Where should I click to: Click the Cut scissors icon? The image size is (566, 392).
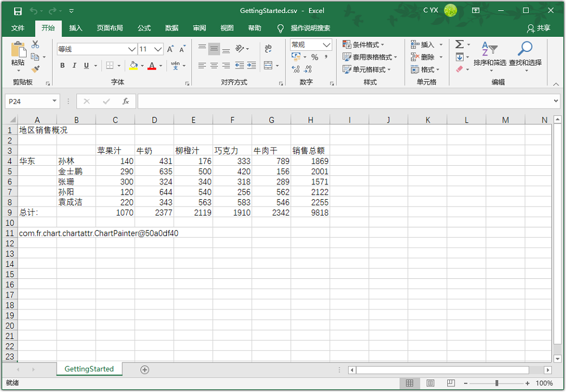pyautogui.click(x=36, y=45)
